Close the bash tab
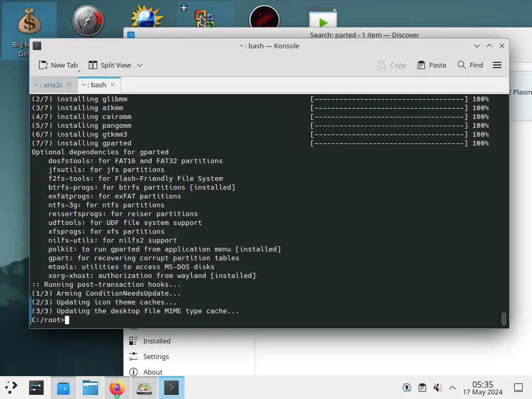Viewport: 532px width, 399px height. (113, 85)
